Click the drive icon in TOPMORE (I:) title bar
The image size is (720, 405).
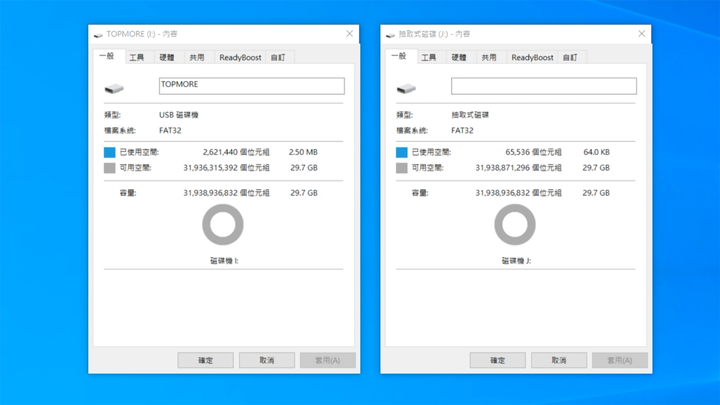click(98, 35)
